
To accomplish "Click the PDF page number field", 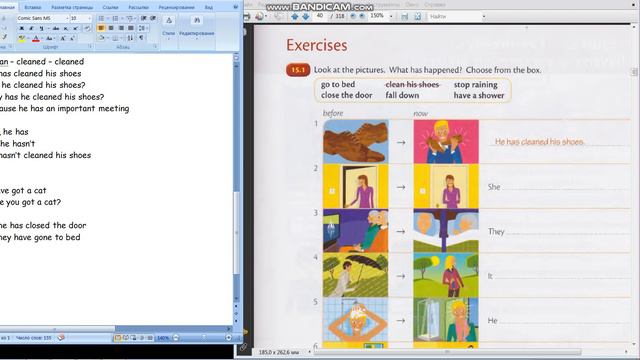I will [x=320, y=16].
